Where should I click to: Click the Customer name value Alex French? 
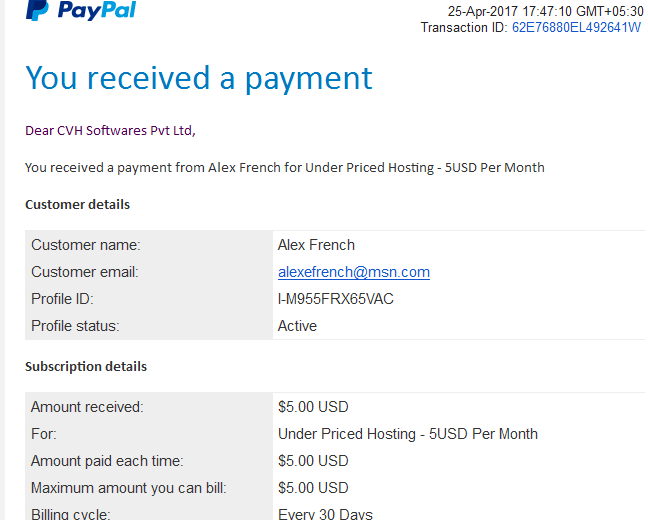click(x=316, y=245)
